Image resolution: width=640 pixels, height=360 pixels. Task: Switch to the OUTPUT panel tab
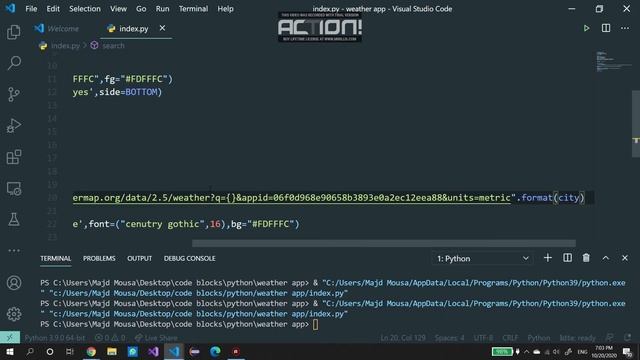(139, 258)
